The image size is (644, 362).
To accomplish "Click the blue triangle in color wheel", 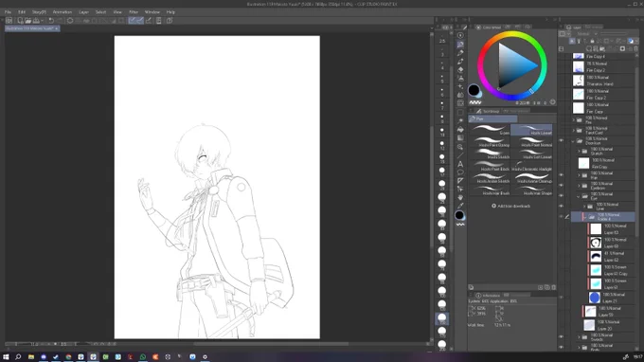I will 513,65.
